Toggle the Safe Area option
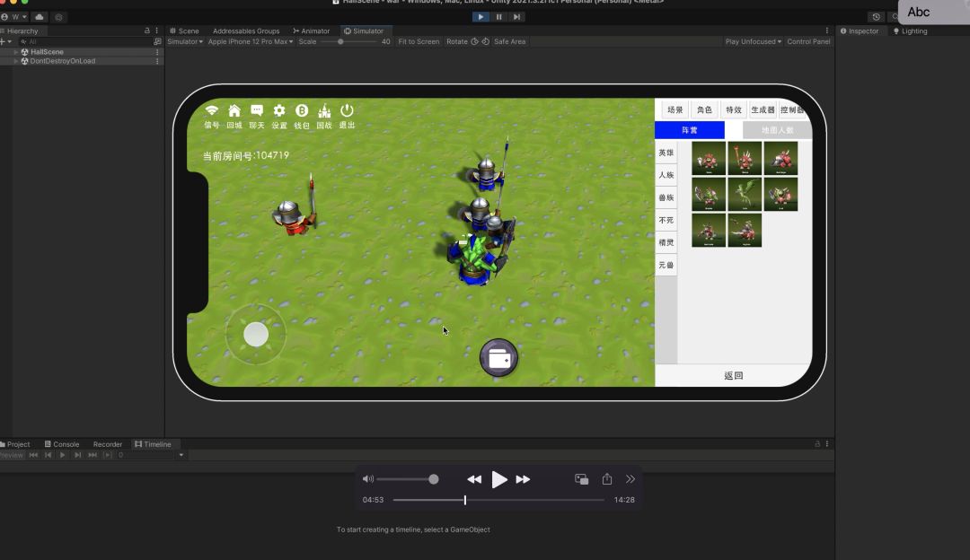The width and height of the screenshot is (970, 560). pyautogui.click(x=509, y=41)
